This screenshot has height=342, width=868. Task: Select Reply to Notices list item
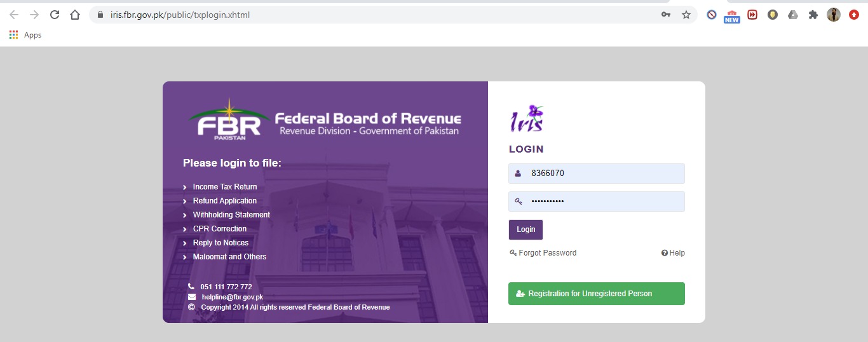coord(220,243)
